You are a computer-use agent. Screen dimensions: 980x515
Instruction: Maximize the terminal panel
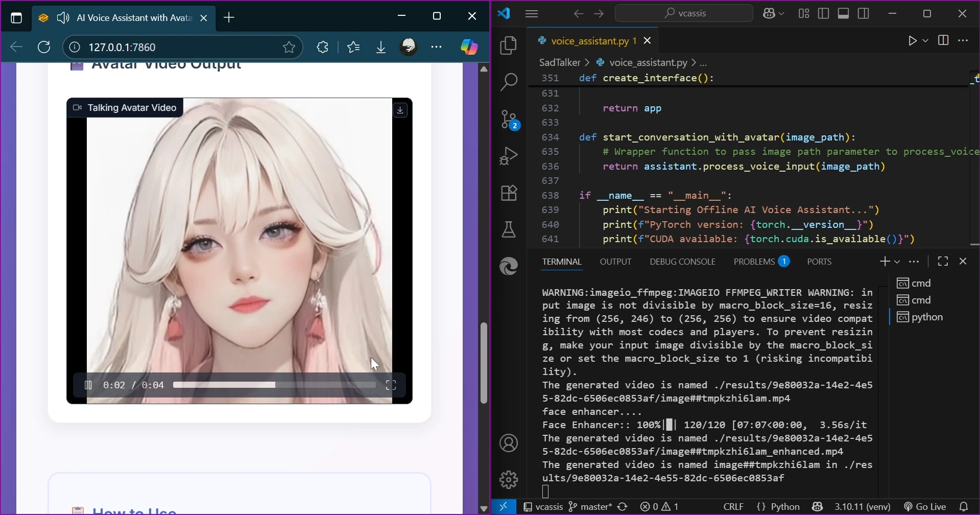tap(943, 262)
